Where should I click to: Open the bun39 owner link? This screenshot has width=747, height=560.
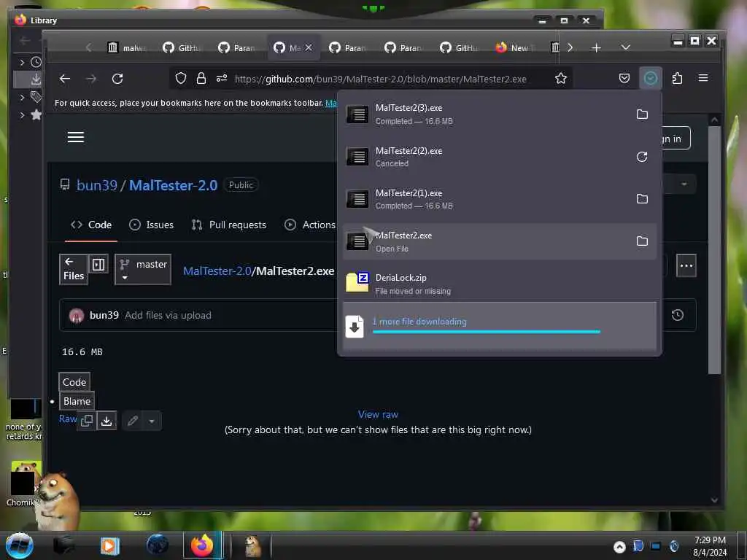[97, 185]
